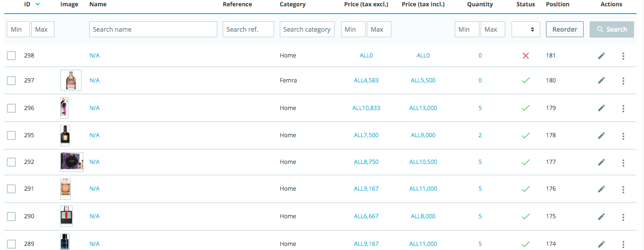Click the Search button
The height and width of the screenshot is (250, 644).
tap(611, 29)
